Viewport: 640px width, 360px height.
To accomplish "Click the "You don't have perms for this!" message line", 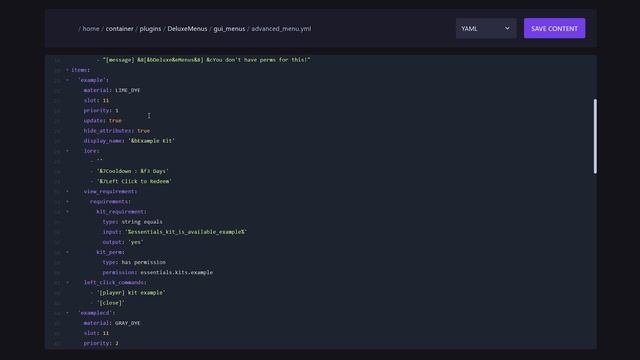I will 203,60.
